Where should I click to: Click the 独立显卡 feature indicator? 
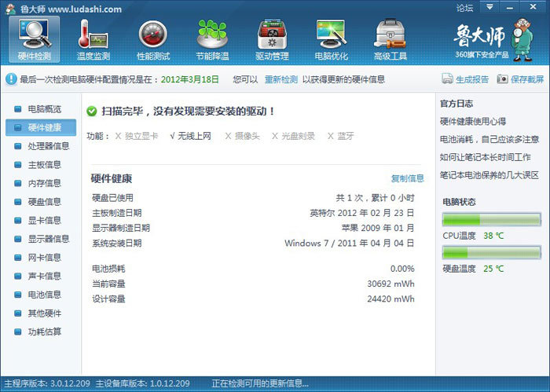[x=137, y=136]
